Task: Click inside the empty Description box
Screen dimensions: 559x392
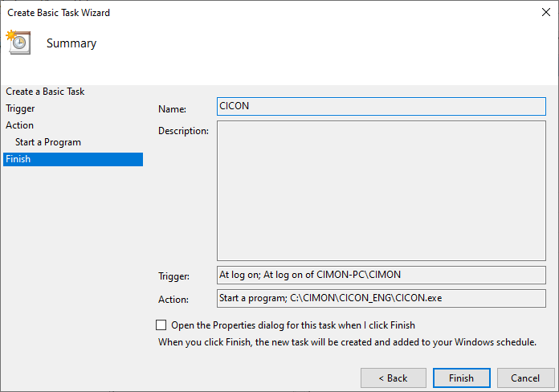Action: coord(381,190)
